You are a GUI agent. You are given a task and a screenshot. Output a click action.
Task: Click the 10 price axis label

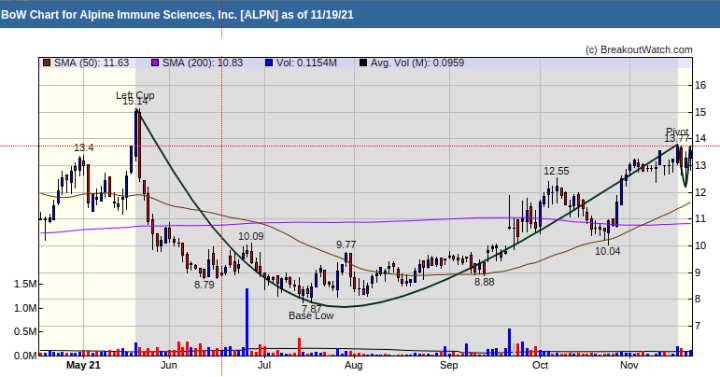700,246
